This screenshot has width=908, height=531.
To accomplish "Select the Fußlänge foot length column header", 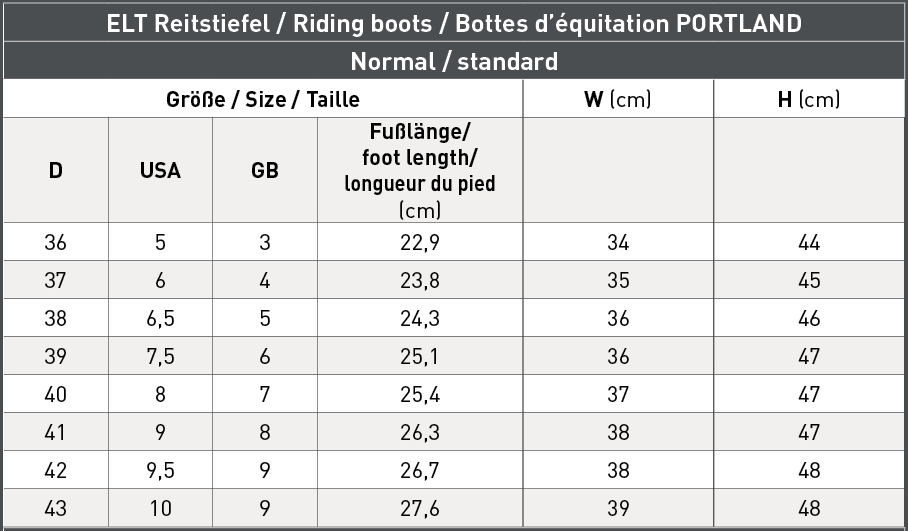I will pos(420,170).
